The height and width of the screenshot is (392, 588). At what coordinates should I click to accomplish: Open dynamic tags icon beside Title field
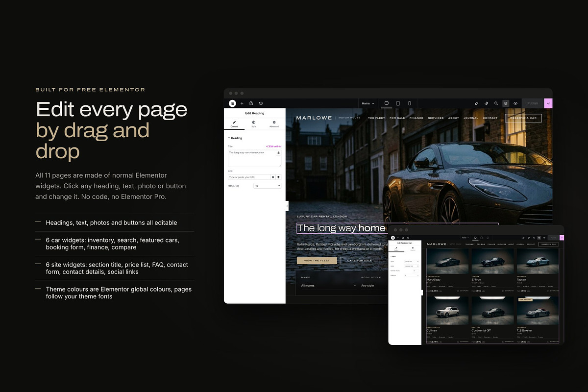click(x=279, y=153)
